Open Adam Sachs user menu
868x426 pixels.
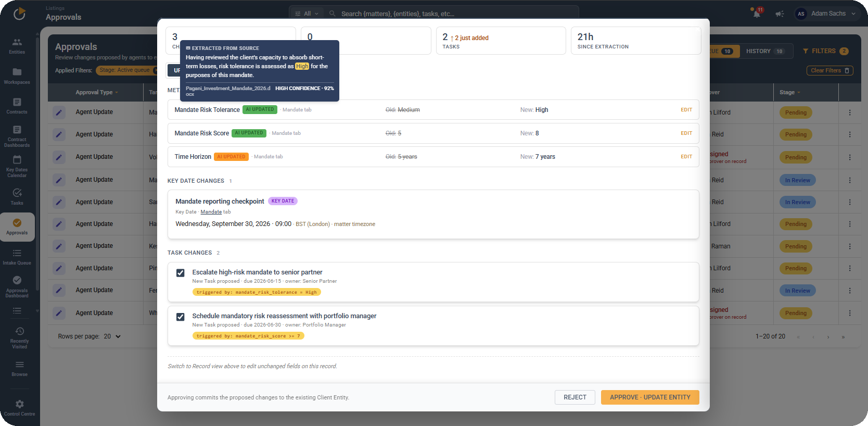[x=826, y=14]
